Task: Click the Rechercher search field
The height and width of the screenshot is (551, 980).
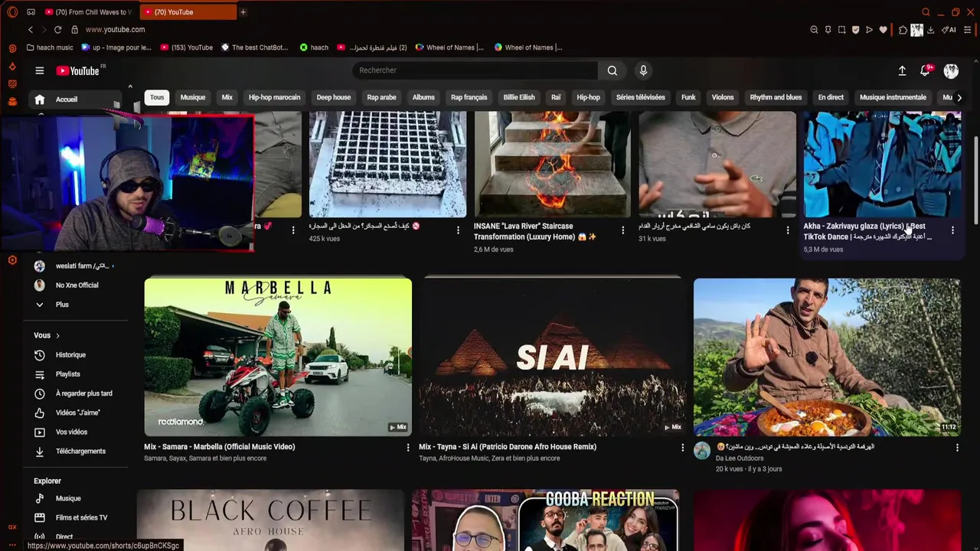Action: [475, 70]
